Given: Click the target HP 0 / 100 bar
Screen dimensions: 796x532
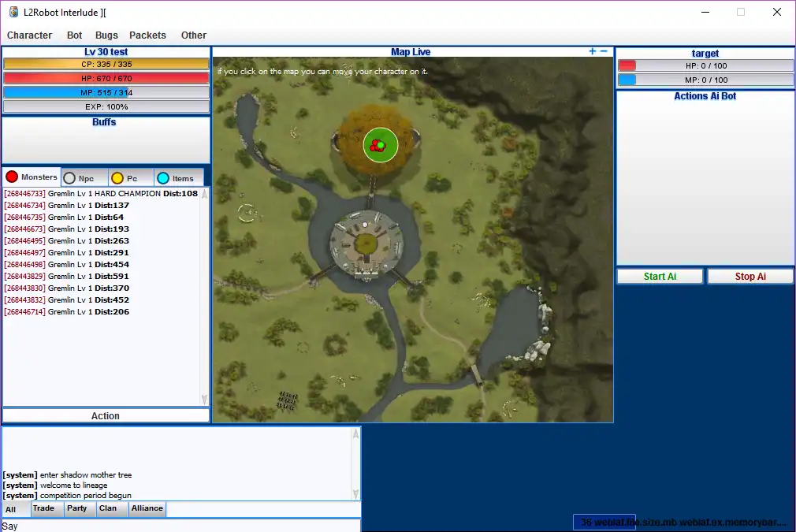Looking at the screenshot, I should point(705,65).
